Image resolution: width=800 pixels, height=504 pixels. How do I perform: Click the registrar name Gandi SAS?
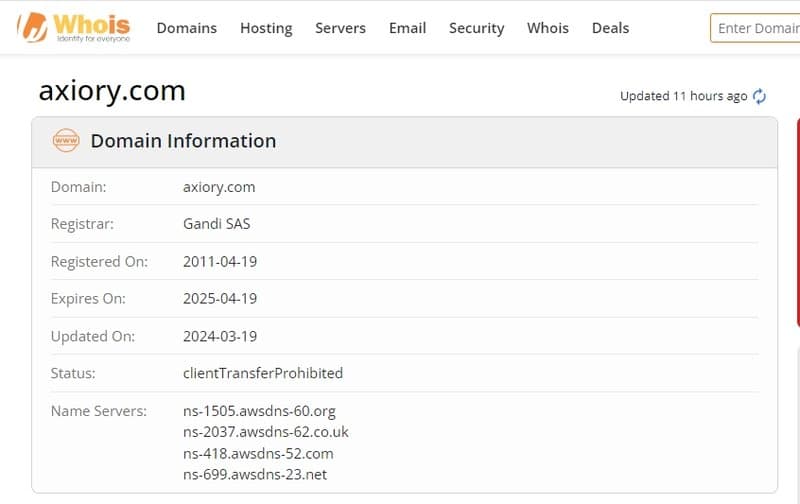pos(217,224)
